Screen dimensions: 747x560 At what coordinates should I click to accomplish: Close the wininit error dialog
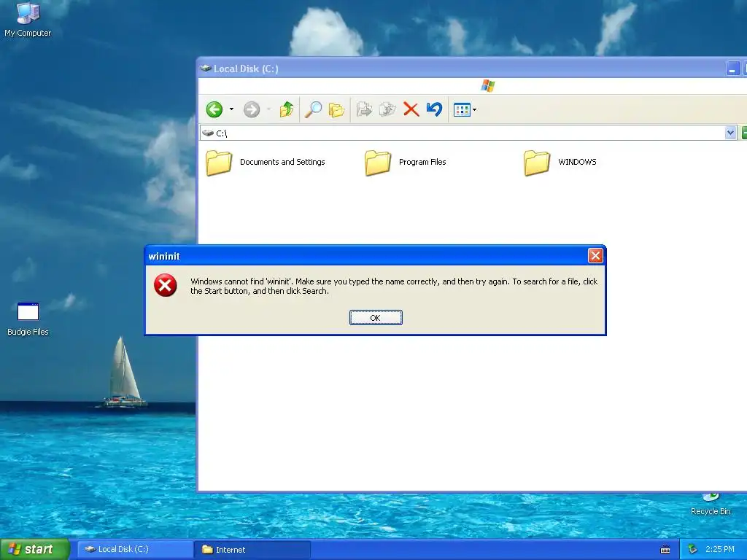coord(595,256)
